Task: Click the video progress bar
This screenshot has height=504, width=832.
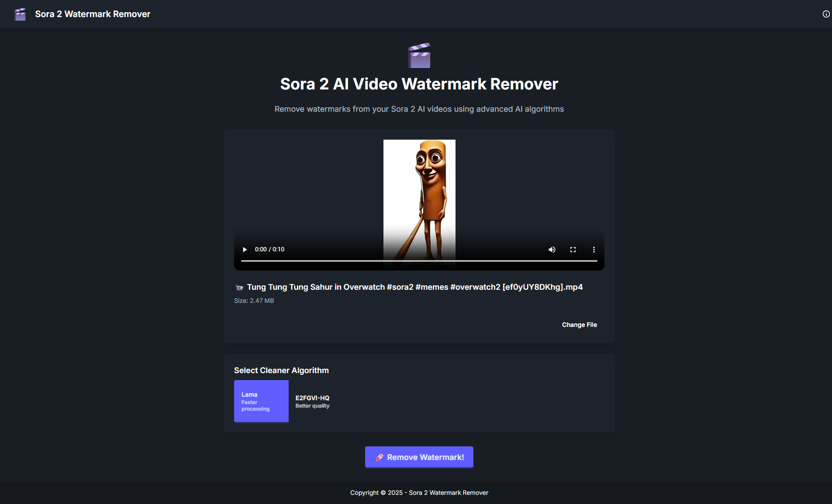Action: pos(419,261)
